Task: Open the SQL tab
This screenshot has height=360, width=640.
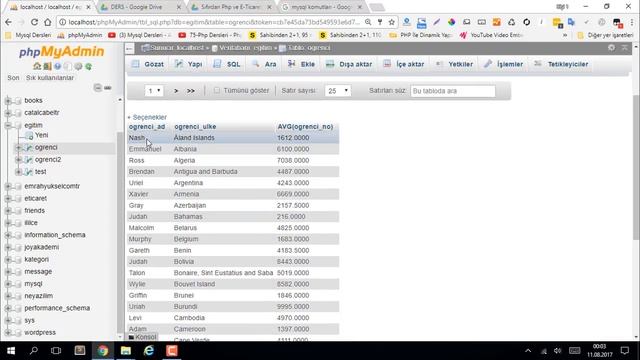Action: point(227,64)
